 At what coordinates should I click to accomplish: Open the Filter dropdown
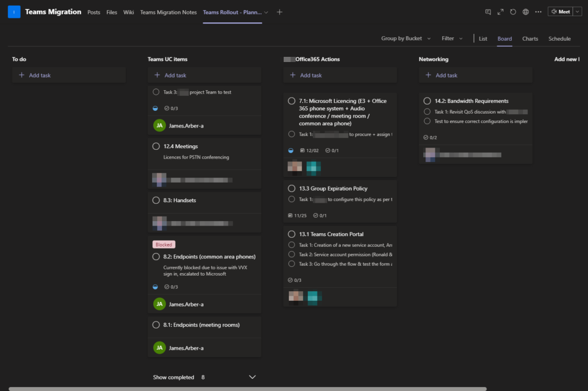pyautogui.click(x=452, y=38)
